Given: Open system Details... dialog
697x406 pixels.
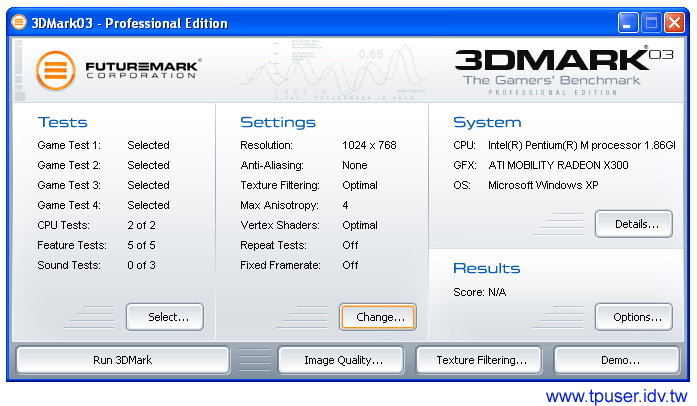Looking at the screenshot, I should pos(633,224).
